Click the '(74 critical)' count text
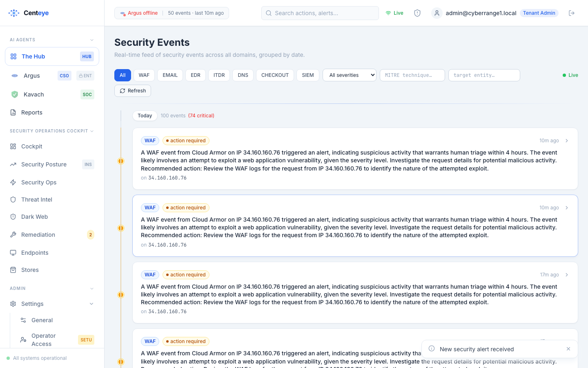 pyautogui.click(x=201, y=116)
